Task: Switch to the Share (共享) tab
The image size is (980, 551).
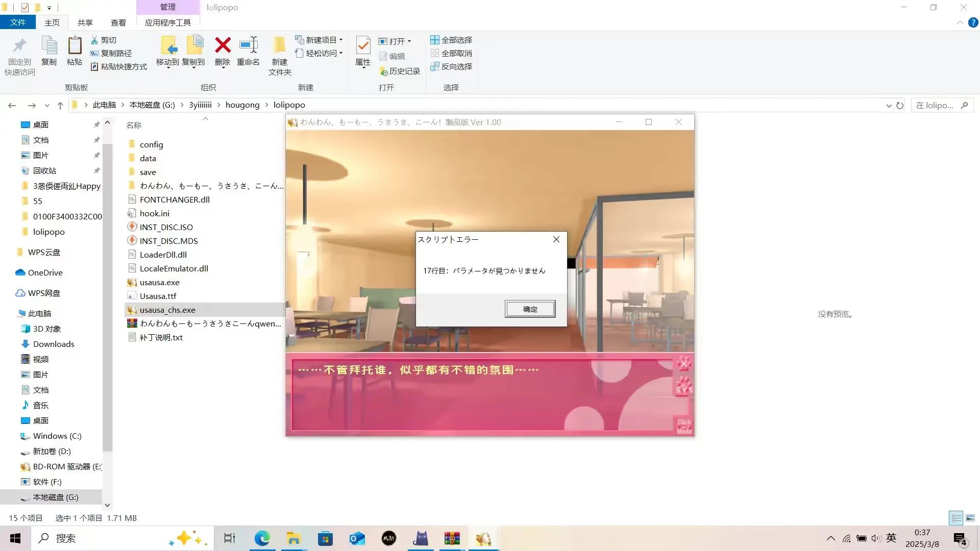Action: click(x=85, y=22)
